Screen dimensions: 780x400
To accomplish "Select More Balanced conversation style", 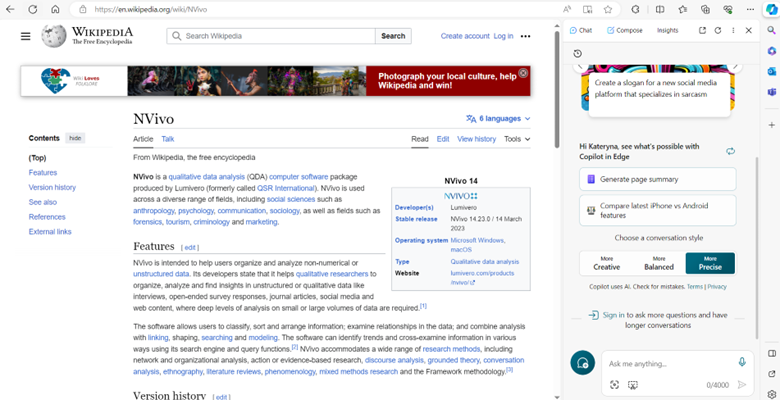I will click(x=658, y=263).
